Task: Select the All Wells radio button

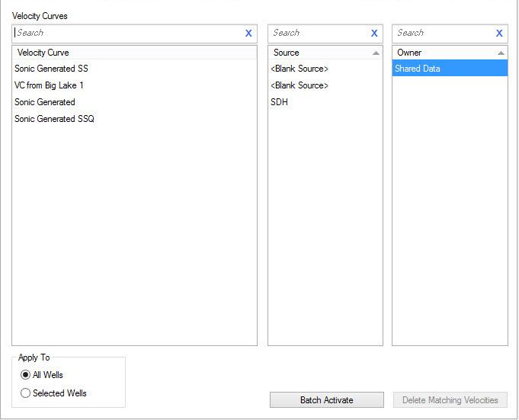Action: tap(26, 375)
